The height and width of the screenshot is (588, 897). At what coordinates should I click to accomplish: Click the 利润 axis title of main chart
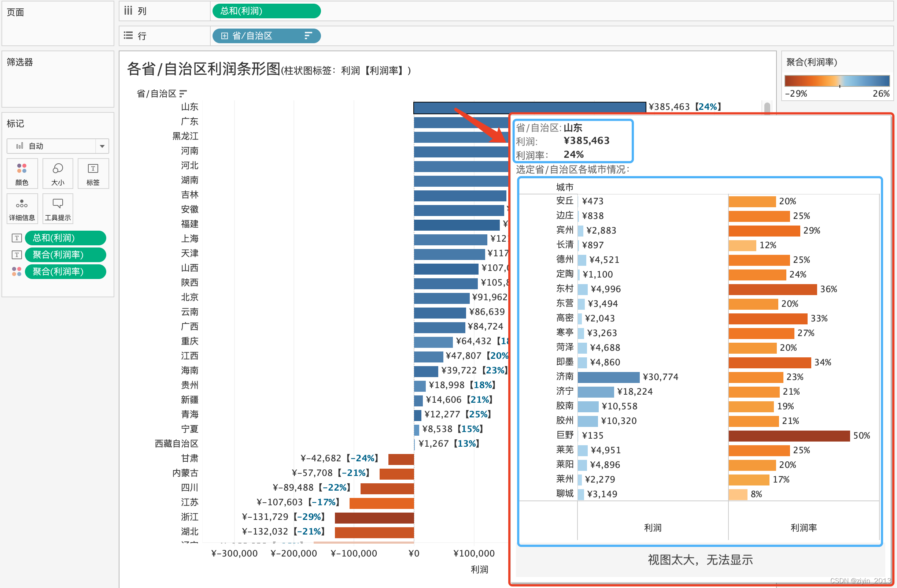pyautogui.click(x=479, y=569)
